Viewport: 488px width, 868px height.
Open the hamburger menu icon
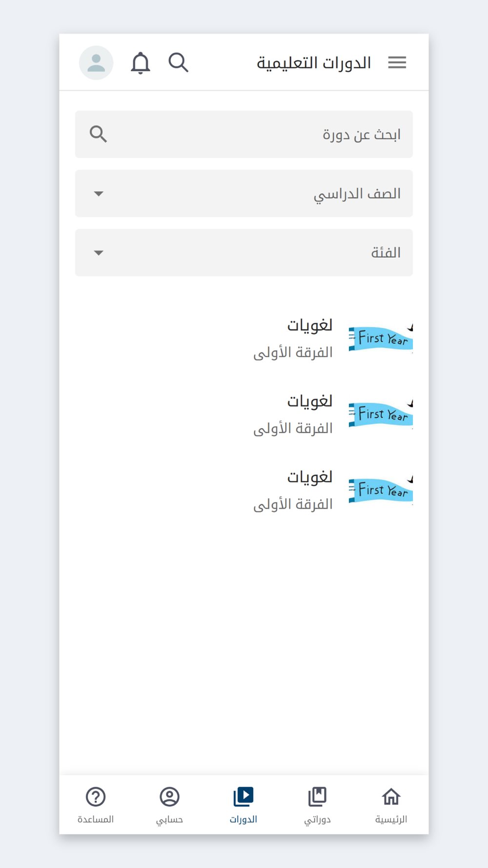tap(397, 62)
